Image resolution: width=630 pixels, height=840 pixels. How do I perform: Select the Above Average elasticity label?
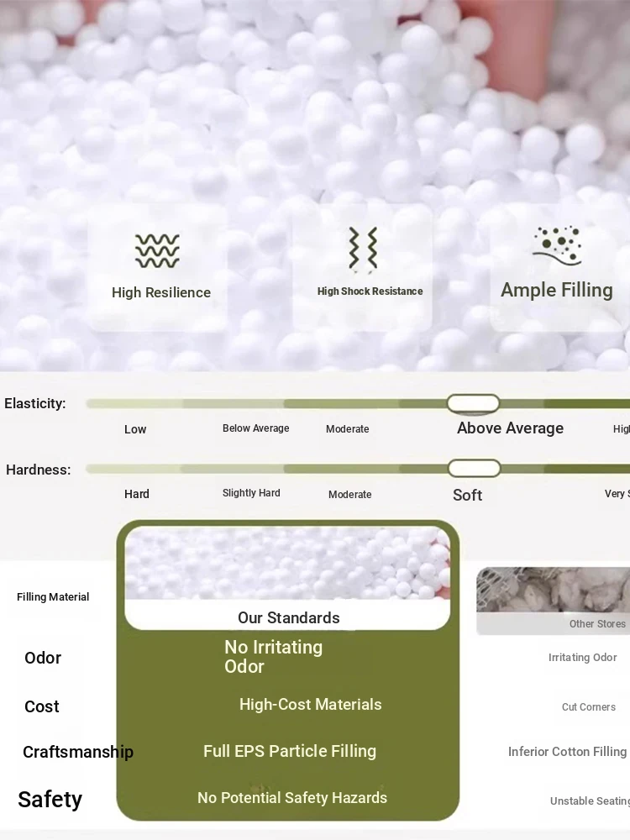[510, 428]
